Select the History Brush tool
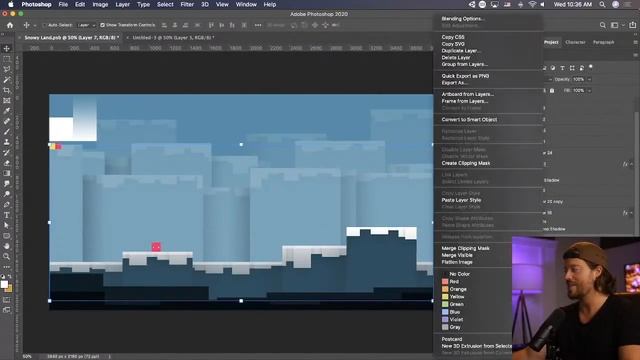The image size is (640, 360). click(x=7, y=153)
